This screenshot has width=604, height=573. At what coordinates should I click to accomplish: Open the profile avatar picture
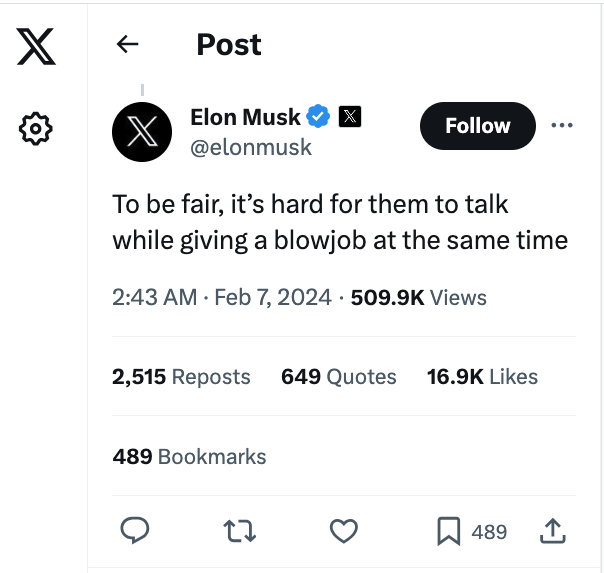click(x=142, y=131)
